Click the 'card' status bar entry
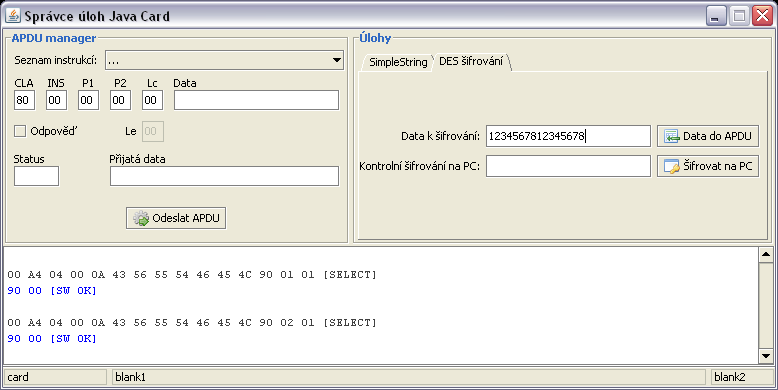This screenshot has height=390, width=778. pos(55,377)
